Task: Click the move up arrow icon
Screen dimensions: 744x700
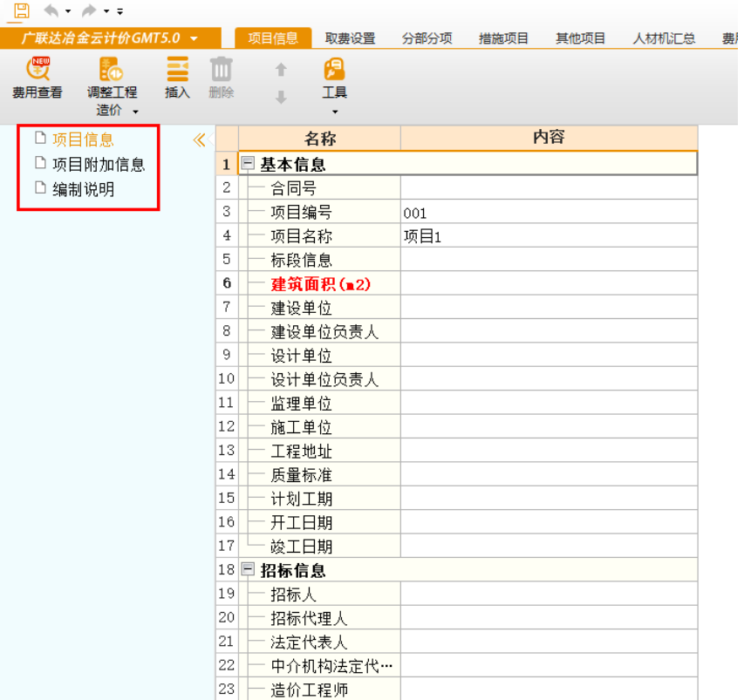Action: click(x=281, y=70)
